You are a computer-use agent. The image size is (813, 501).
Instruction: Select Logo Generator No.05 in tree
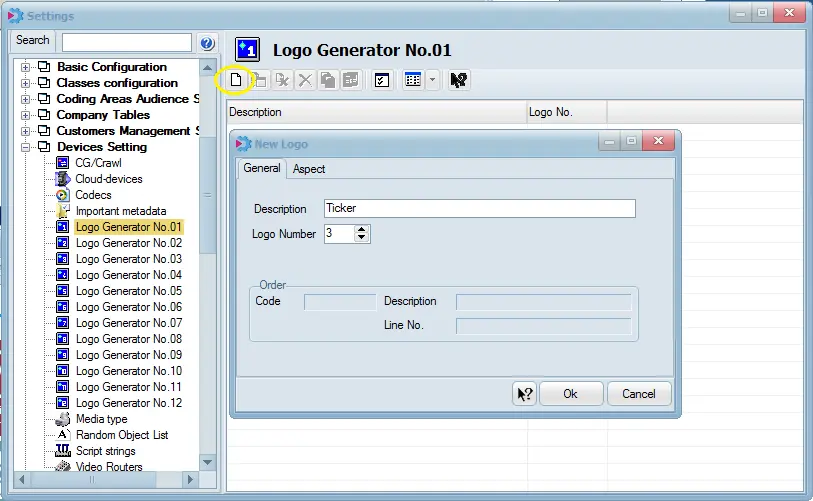pos(128,291)
